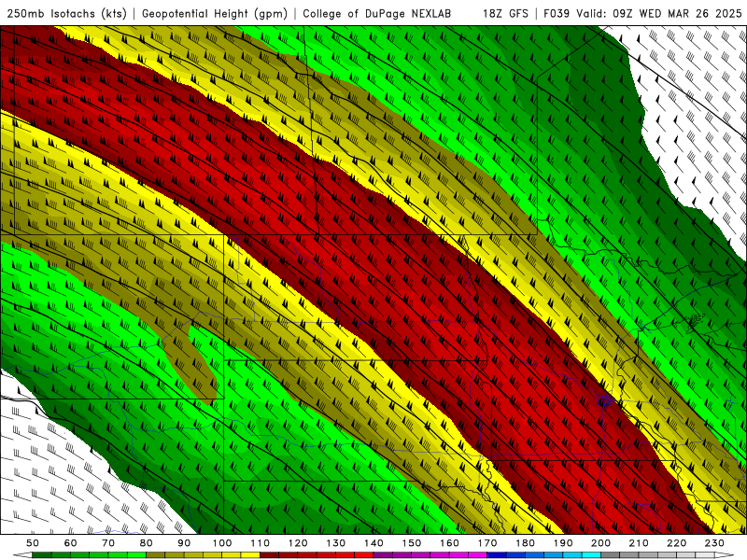This screenshot has width=747, height=560.
Task: Click the 'Valid: 09Z WED MAR 26 2025' text
Action: click(x=659, y=14)
